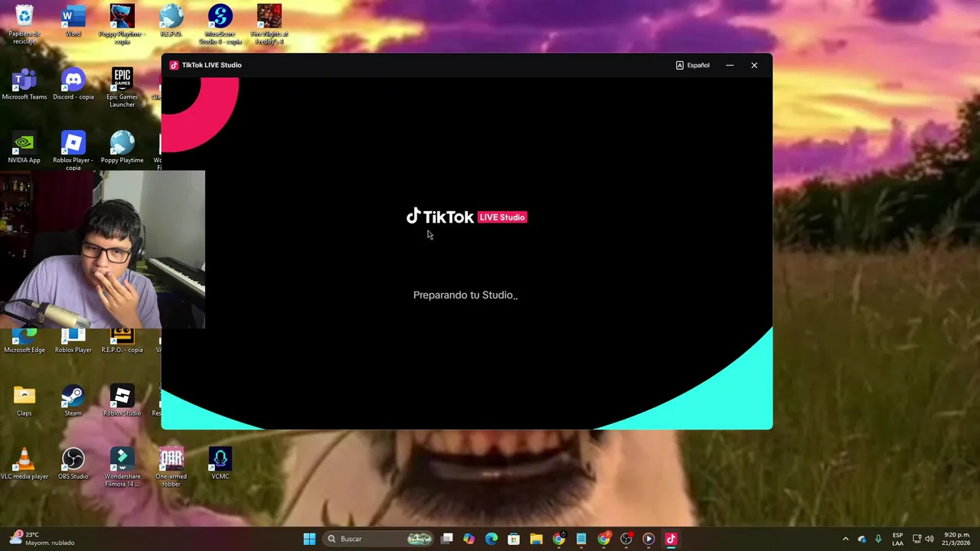Open Microsoft Edge from the taskbar
This screenshot has width=980, height=551.
click(x=492, y=539)
